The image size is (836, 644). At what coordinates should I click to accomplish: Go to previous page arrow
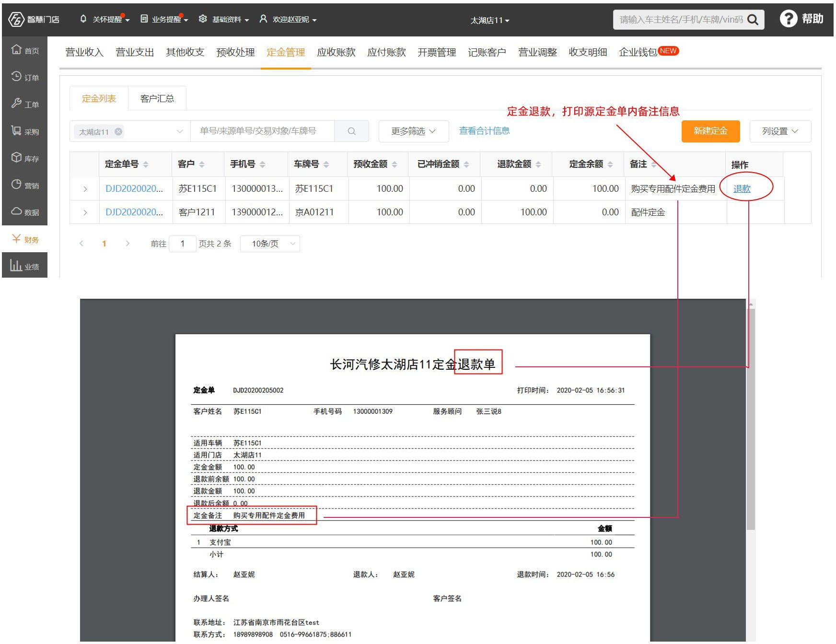coord(81,244)
